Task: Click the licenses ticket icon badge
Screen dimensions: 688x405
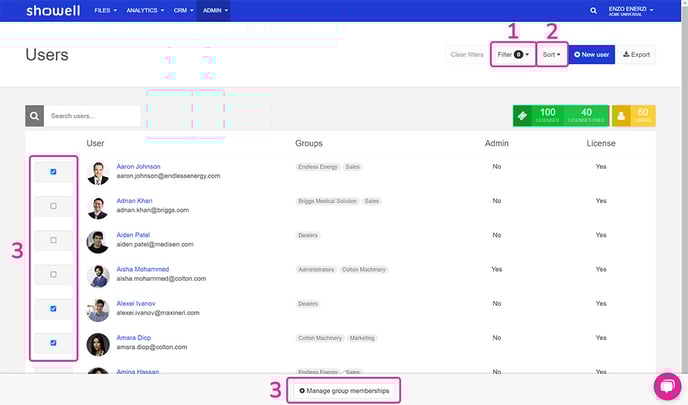Action: 522,116
